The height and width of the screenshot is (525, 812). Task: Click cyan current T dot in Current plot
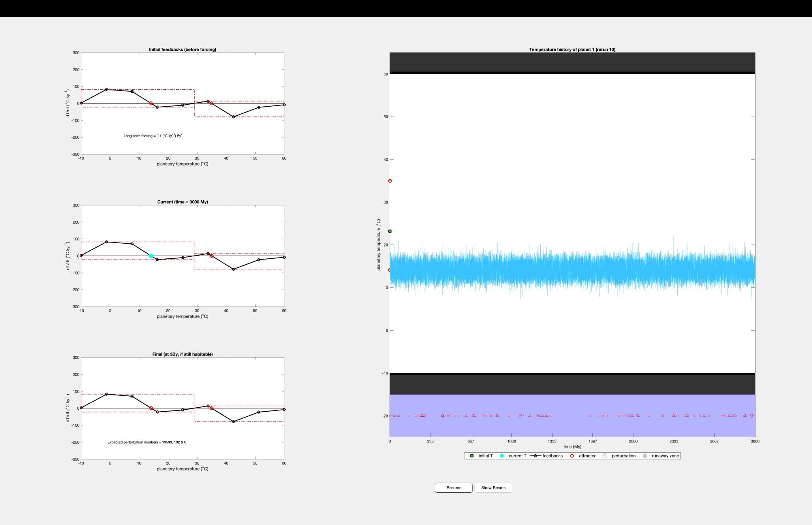(151, 256)
